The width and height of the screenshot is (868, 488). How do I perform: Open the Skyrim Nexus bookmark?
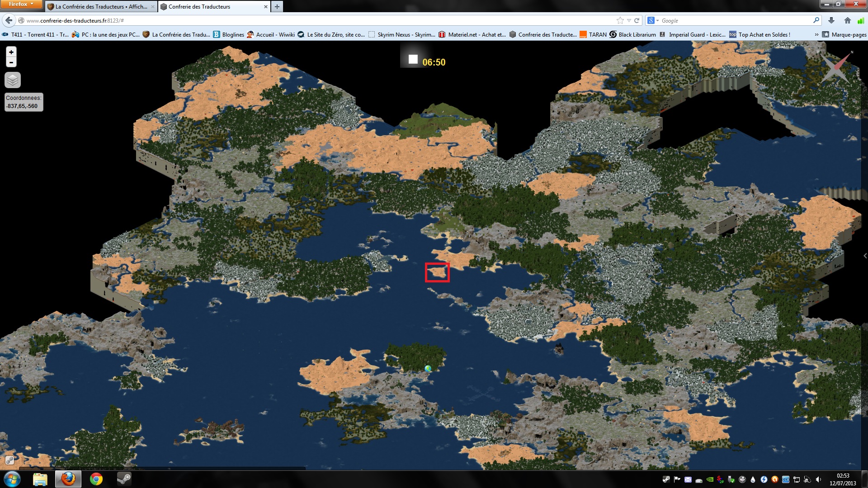402,34
